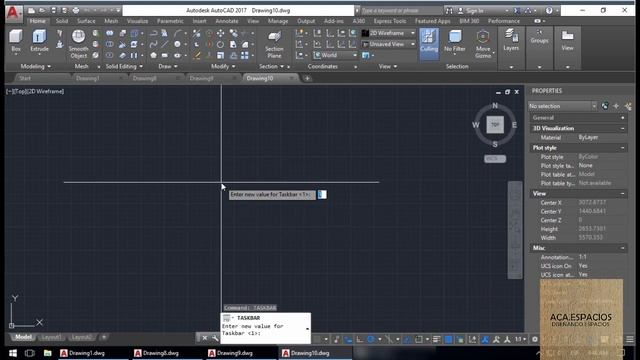
Task: Open the Unsaved View dropdown
Action: (389, 44)
